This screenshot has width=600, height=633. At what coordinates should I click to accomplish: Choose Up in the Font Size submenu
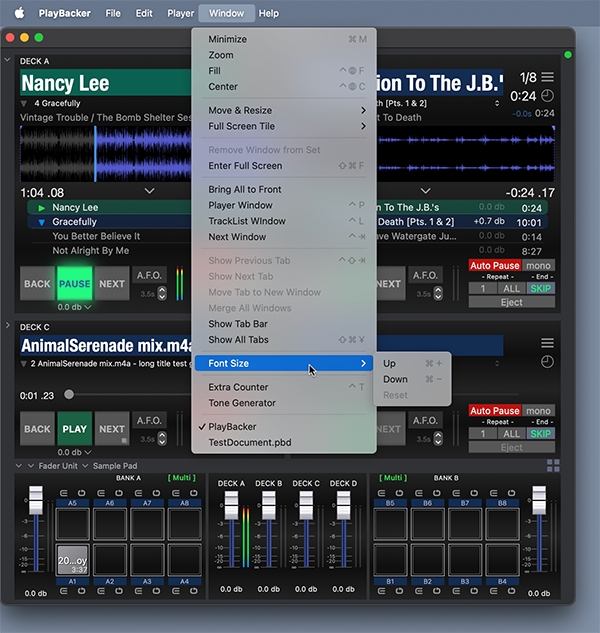tap(389, 364)
